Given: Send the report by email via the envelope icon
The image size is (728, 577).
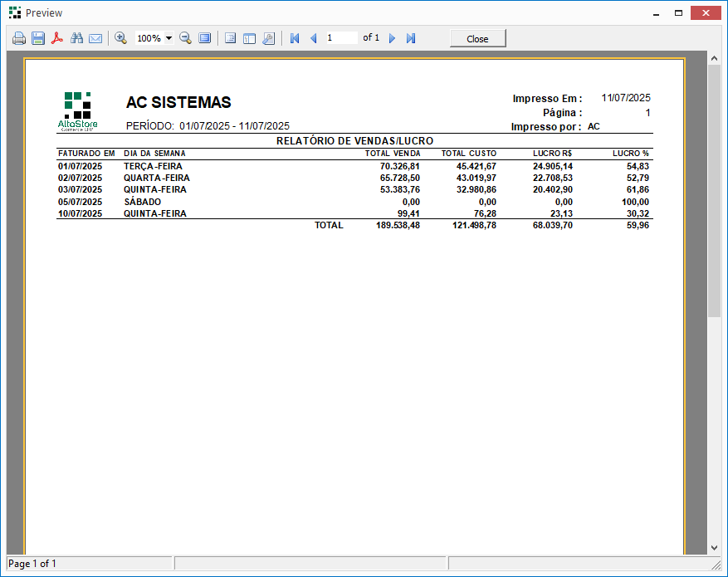Looking at the screenshot, I should point(95,38).
